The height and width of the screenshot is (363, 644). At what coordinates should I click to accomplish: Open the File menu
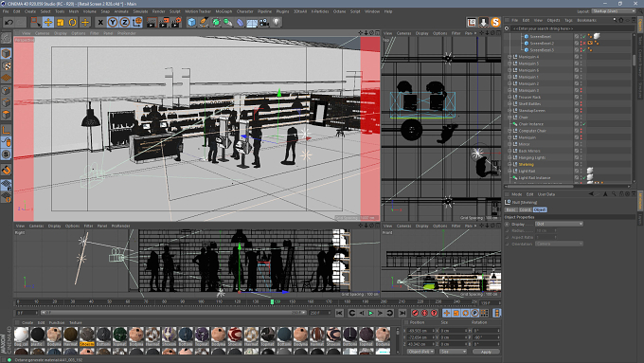click(x=6, y=11)
